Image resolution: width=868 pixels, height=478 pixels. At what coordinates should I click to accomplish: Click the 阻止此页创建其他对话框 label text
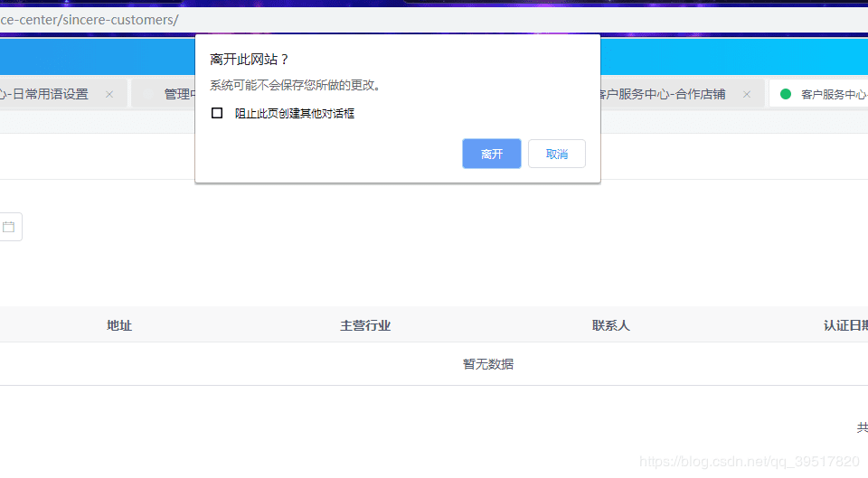click(295, 114)
